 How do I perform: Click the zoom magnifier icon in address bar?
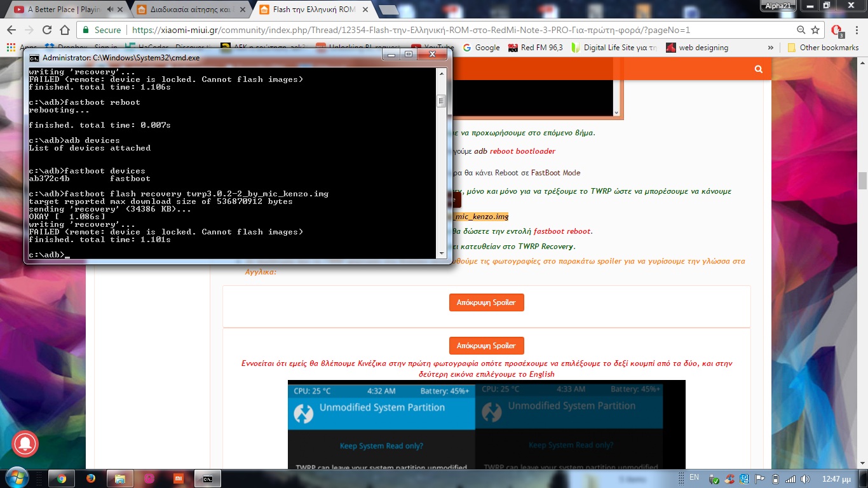coord(801,30)
